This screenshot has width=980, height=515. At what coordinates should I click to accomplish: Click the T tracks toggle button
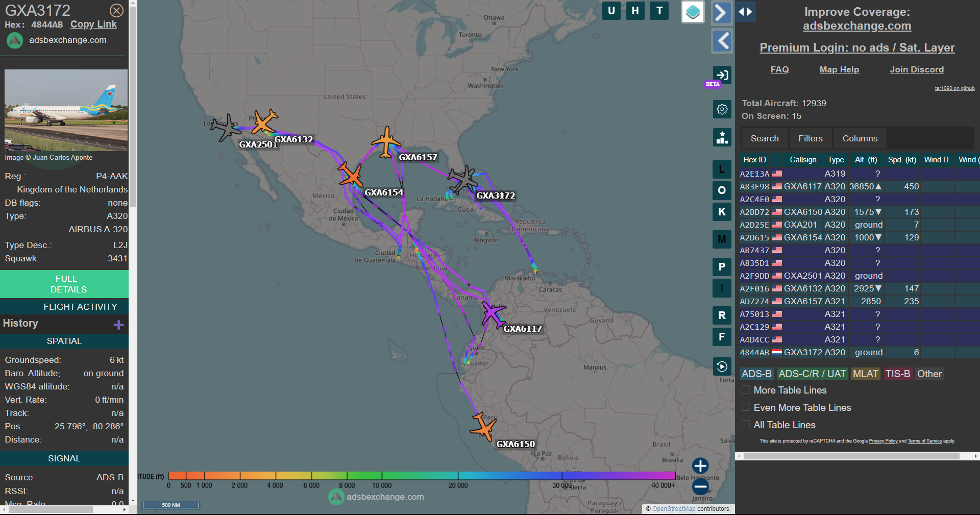point(659,11)
